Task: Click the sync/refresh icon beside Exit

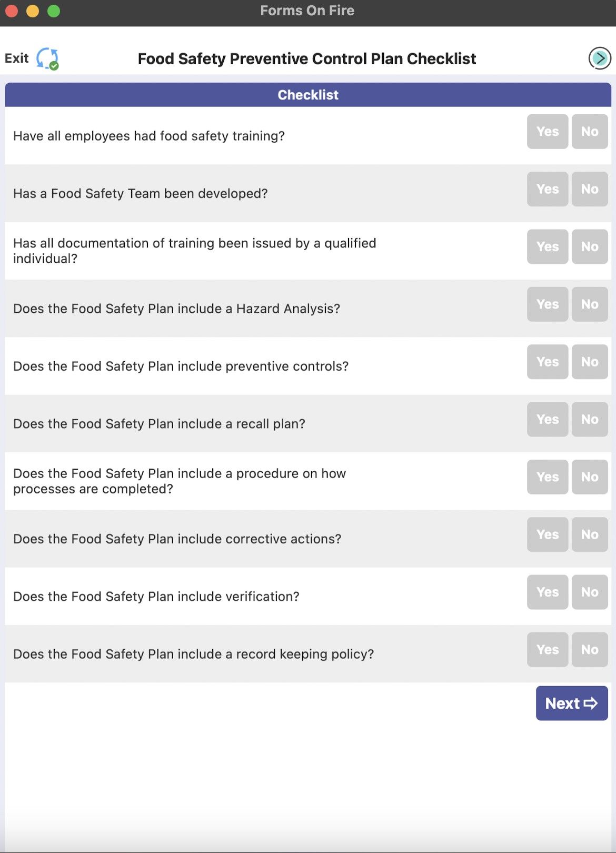Action: click(47, 58)
